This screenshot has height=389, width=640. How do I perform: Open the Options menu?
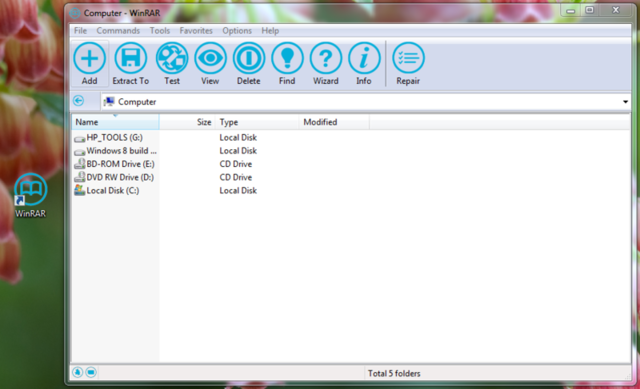237,31
